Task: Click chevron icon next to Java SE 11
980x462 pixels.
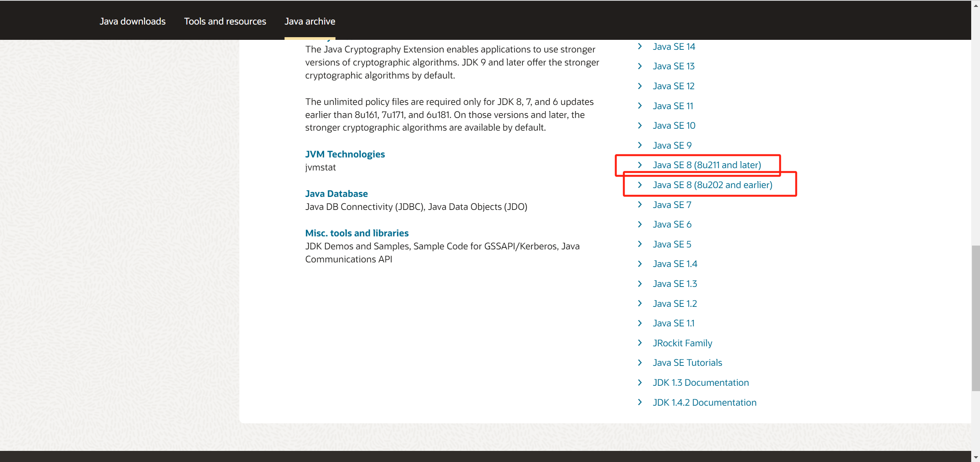Action: [640, 106]
